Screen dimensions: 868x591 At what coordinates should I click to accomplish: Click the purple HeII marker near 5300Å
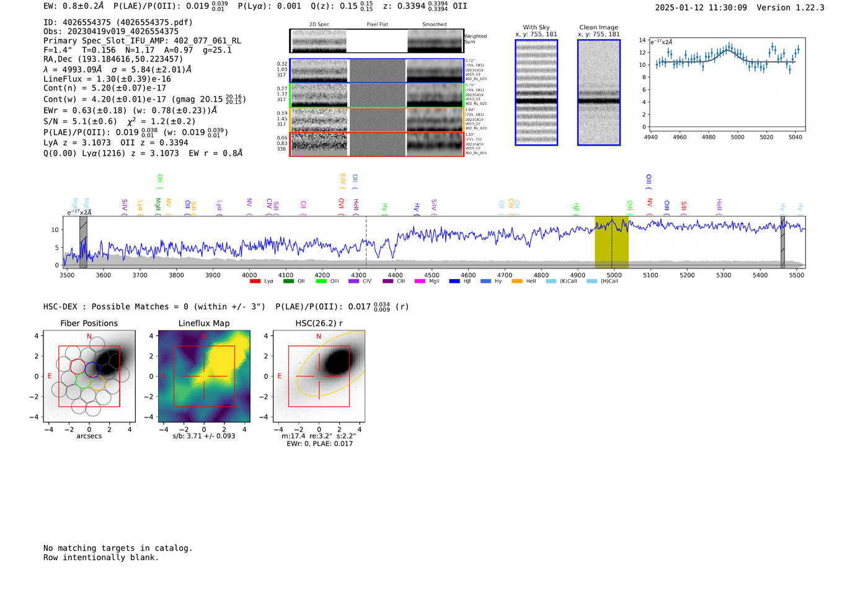click(x=719, y=206)
